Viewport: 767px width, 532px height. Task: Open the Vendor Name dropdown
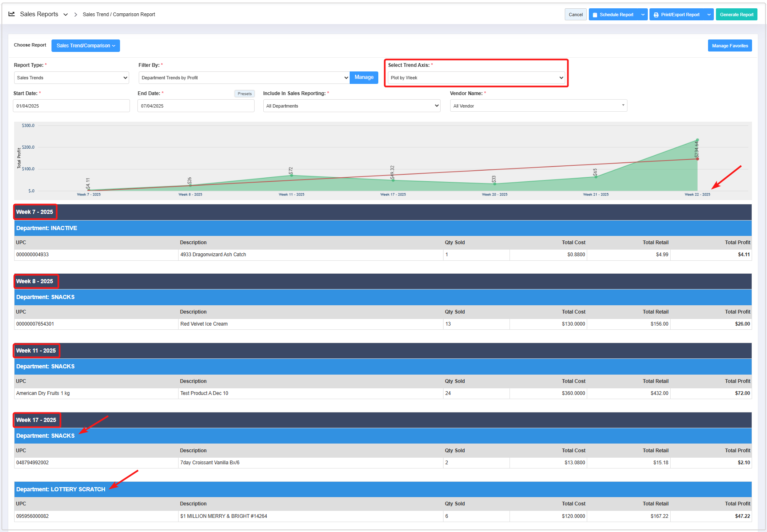pos(538,106)
